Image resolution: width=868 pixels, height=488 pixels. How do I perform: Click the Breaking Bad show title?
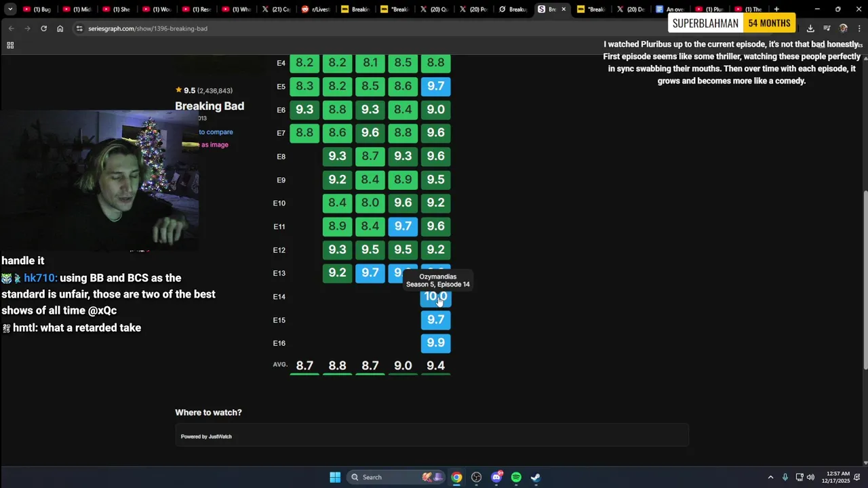[210, 106]
